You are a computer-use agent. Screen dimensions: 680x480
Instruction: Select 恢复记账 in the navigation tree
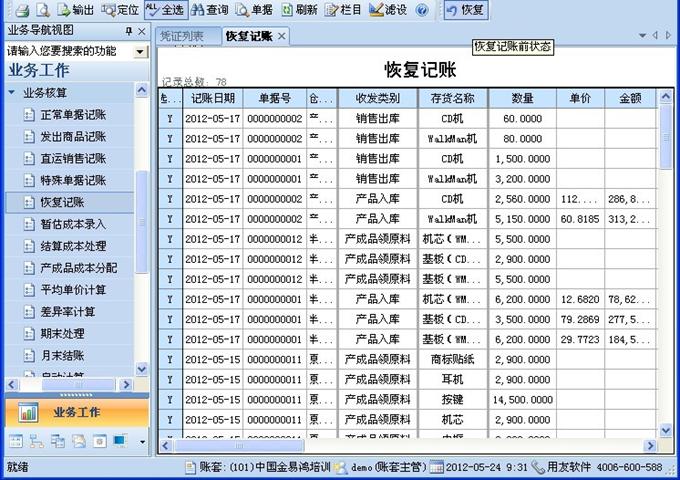(62, 202)
